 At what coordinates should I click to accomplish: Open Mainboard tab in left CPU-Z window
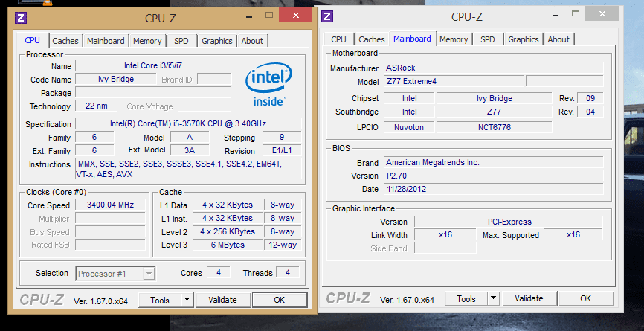pos(106,41)
